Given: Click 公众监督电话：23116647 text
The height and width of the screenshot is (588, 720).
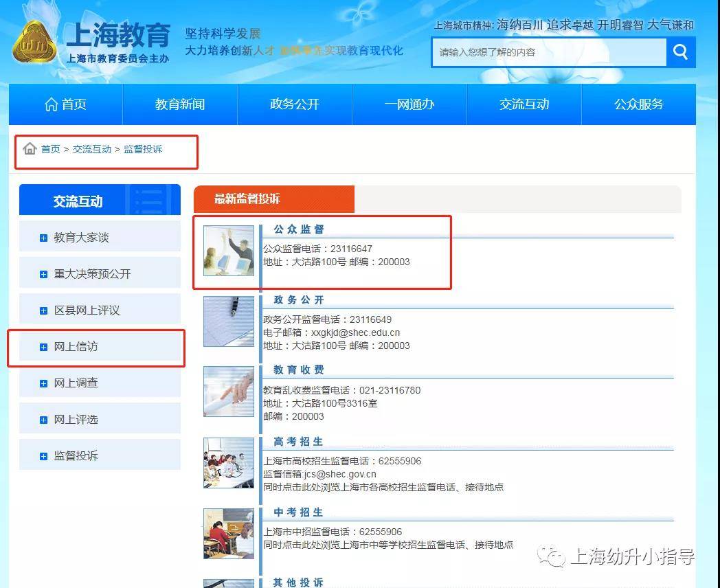Looking at the screenshot, I should [x=318, y=249].
